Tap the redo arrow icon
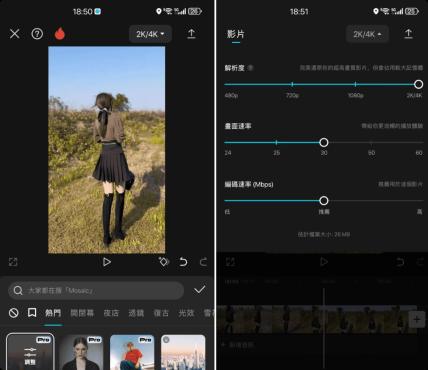428x370 pixels. 203,262
